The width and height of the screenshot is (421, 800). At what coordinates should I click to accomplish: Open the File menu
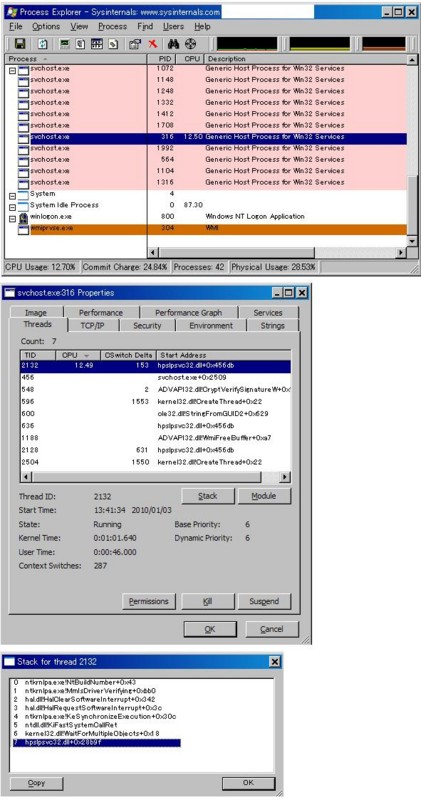[16, 27]
